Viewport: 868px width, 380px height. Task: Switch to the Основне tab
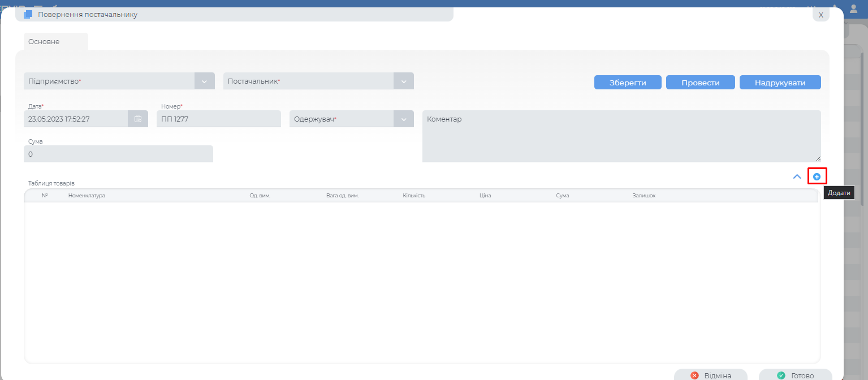coord(44,42)
